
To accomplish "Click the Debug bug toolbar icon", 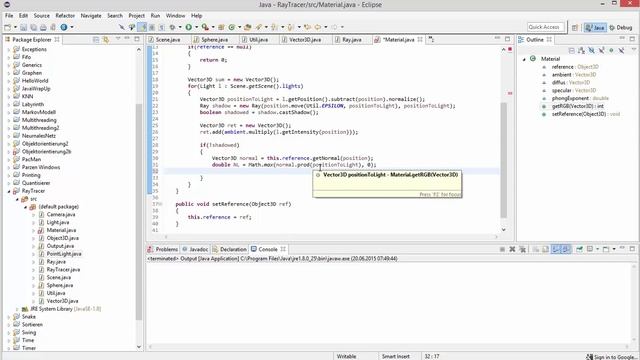I will [x=173, y=27].
